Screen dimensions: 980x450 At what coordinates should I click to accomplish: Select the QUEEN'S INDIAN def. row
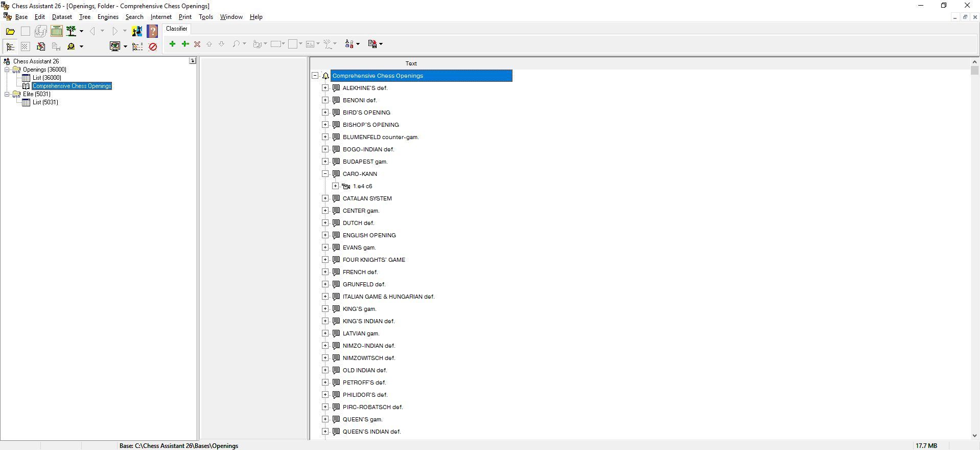point(372,432)
